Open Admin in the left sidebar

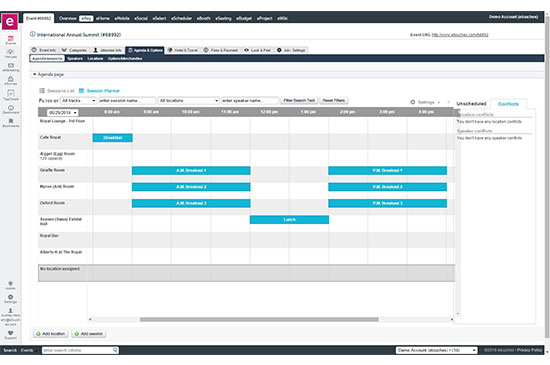(x=11, y=285)
